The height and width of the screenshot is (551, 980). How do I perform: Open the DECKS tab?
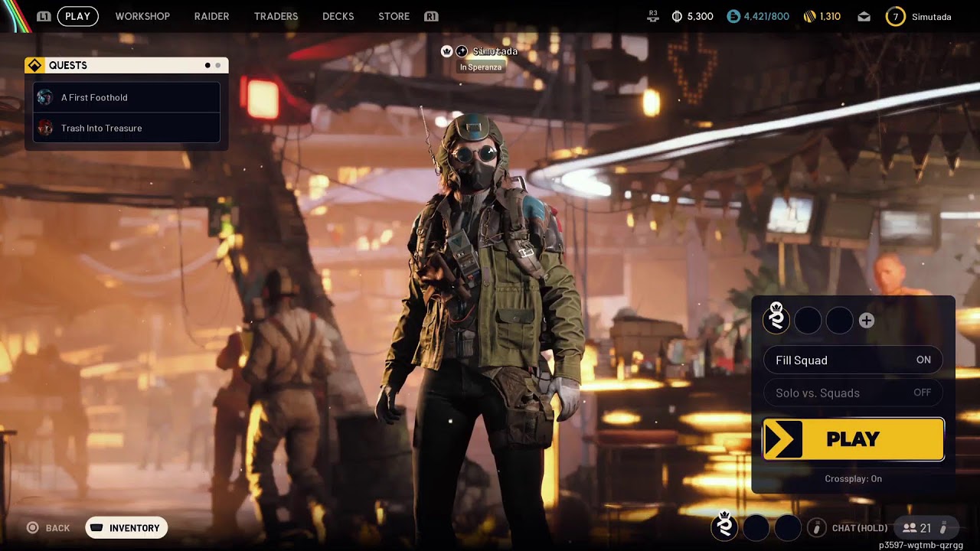click(338, 16)
